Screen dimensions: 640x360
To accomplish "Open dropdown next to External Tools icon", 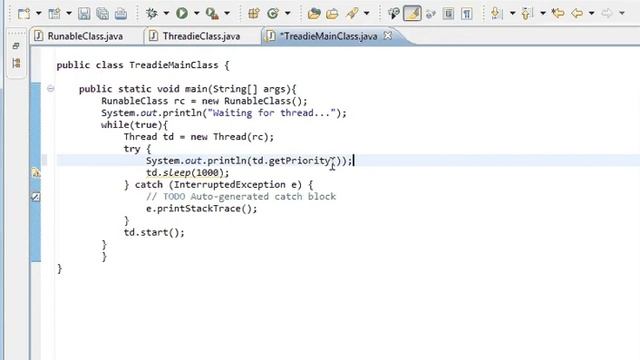I will click(x=227, y=13).
